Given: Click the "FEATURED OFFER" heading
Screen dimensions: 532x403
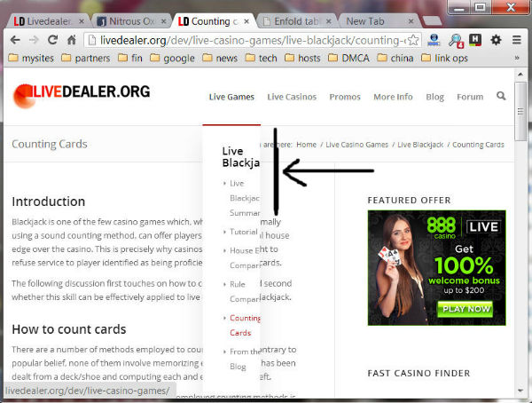Looking at the screenshot, I should tap(409, 200).
